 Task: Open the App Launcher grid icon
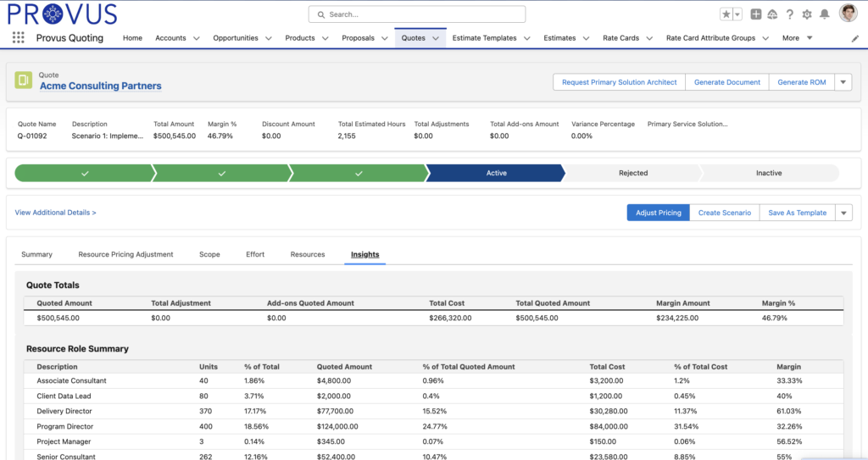[18, 38]
